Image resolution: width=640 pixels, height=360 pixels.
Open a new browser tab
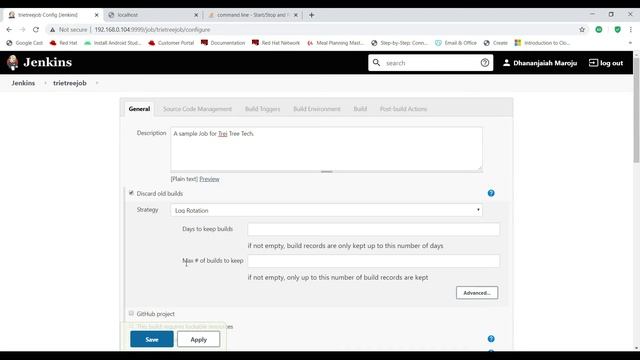coord(311,15)
